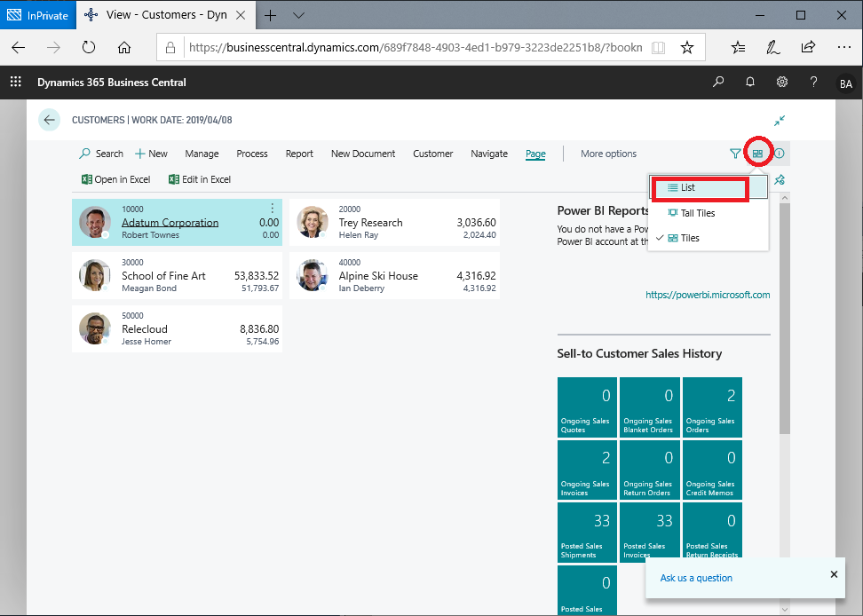863x616 pixels.
Task: Expand the tab preview chevron
Action: tap(299, 15)
